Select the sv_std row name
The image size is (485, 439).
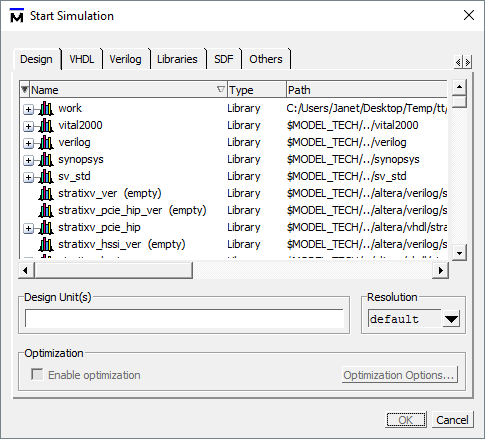(74, 176)
